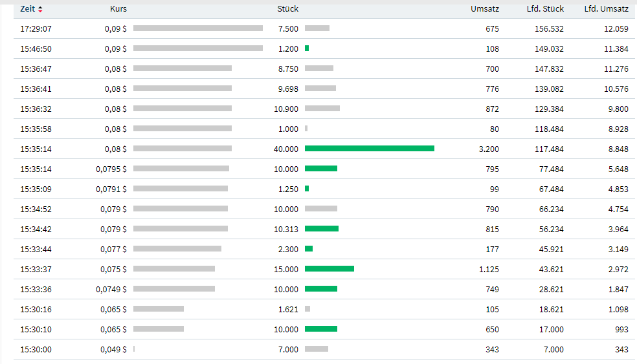Click the green bar for 15.000 Stück

[329, 269]
